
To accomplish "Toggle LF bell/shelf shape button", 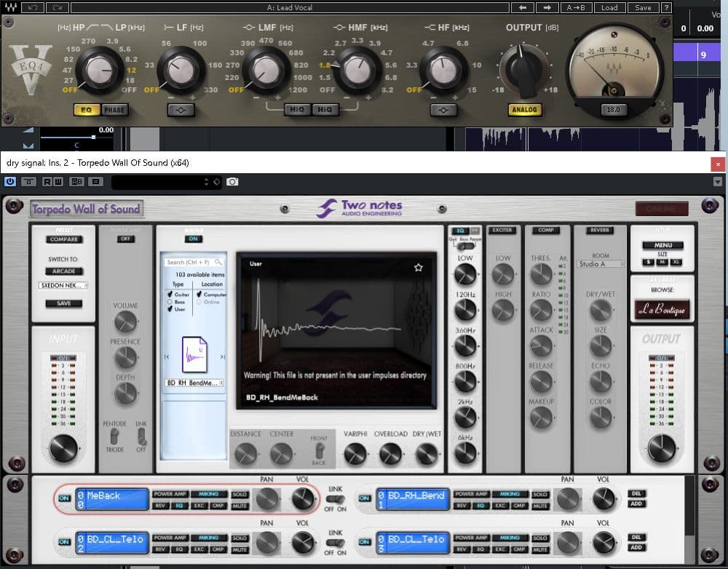I will tap(181, 110).
